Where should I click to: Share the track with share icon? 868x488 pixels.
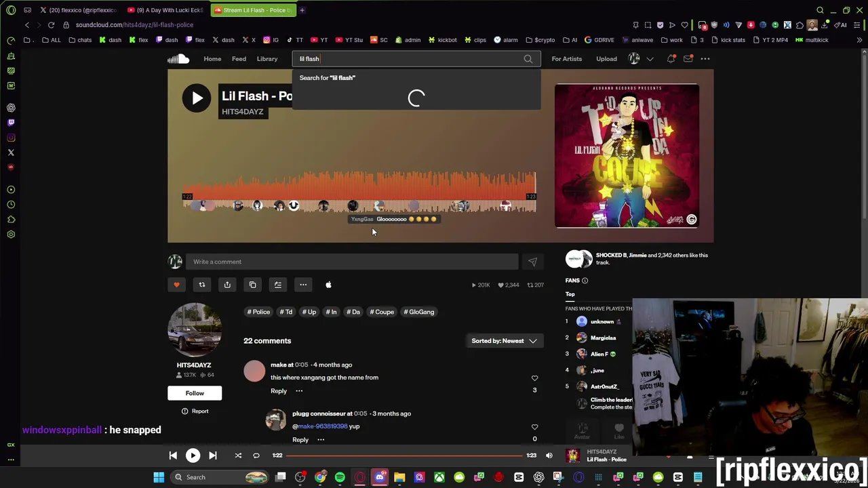click(x=227, y=285)
